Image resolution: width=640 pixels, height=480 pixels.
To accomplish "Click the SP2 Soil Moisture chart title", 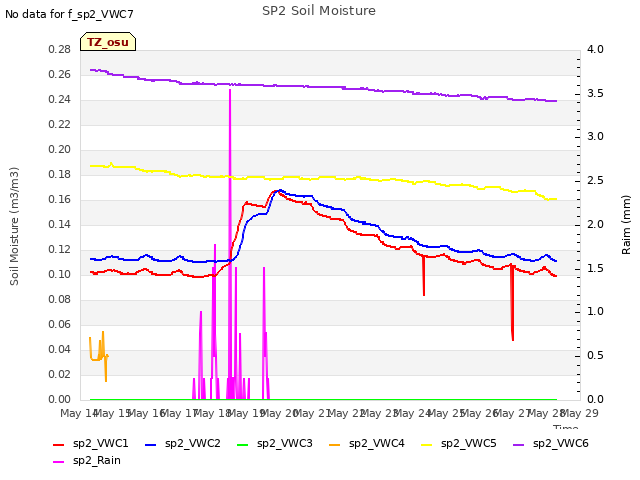I will click(x=319, y=11).
